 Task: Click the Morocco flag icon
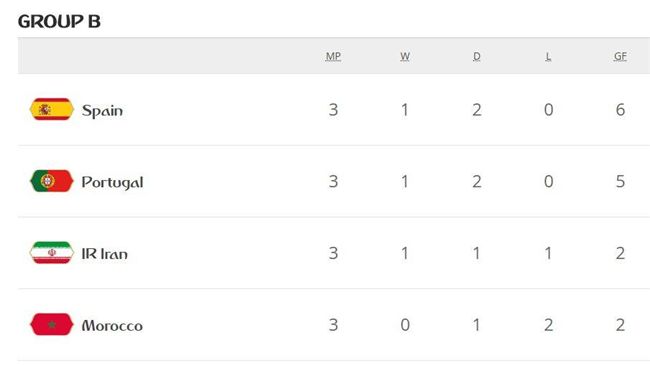pyautogui.click(x=52, y=324)
